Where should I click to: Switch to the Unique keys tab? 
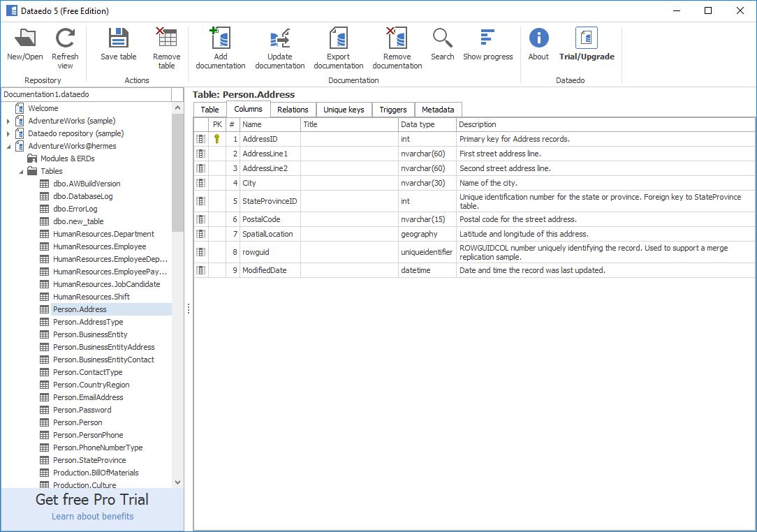(344, 110)
